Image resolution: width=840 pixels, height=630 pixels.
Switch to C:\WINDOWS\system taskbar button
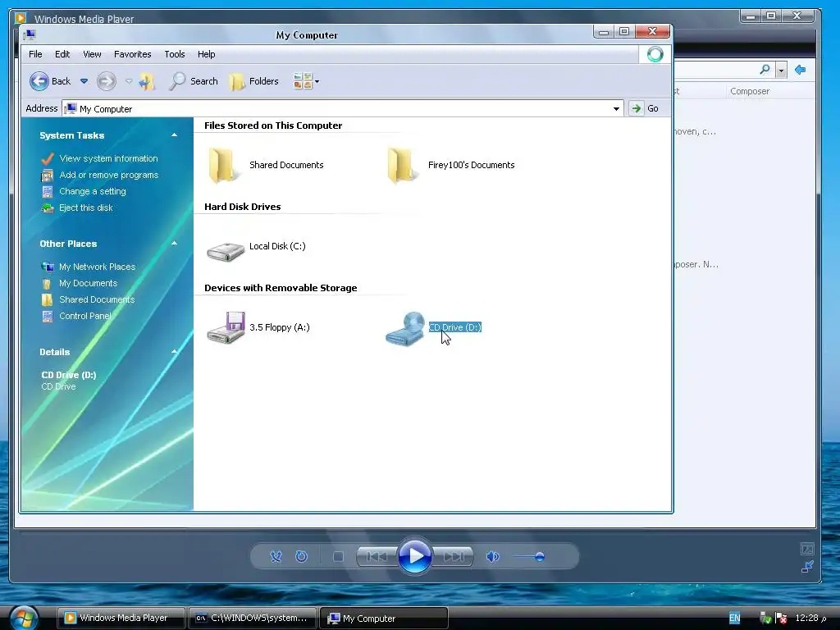tap(252, 618)
